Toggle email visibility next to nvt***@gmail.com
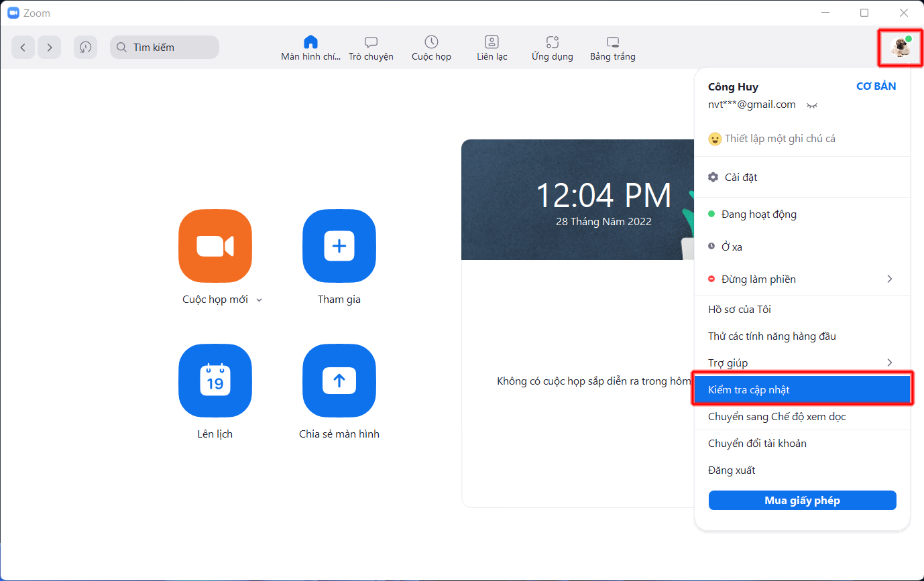Viewport: 924px width, 581px height. 811,105
